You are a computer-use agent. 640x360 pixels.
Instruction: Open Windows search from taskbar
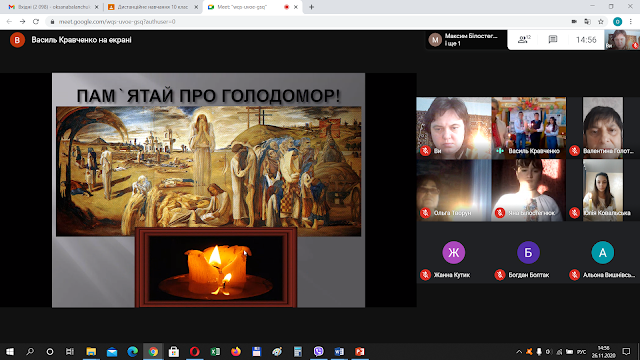click(x=30, y=351)
